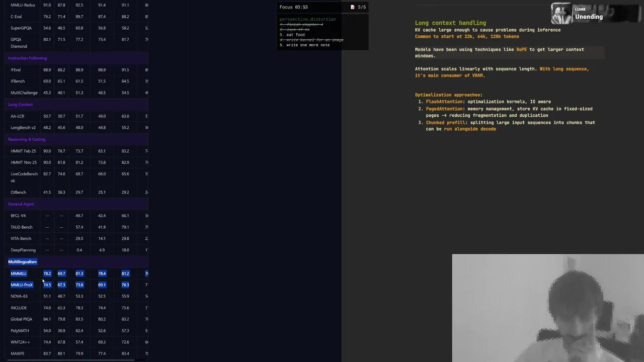
Task: Click the 84.1 value in the Global PIQA row
Action: (x=47, y=319)
